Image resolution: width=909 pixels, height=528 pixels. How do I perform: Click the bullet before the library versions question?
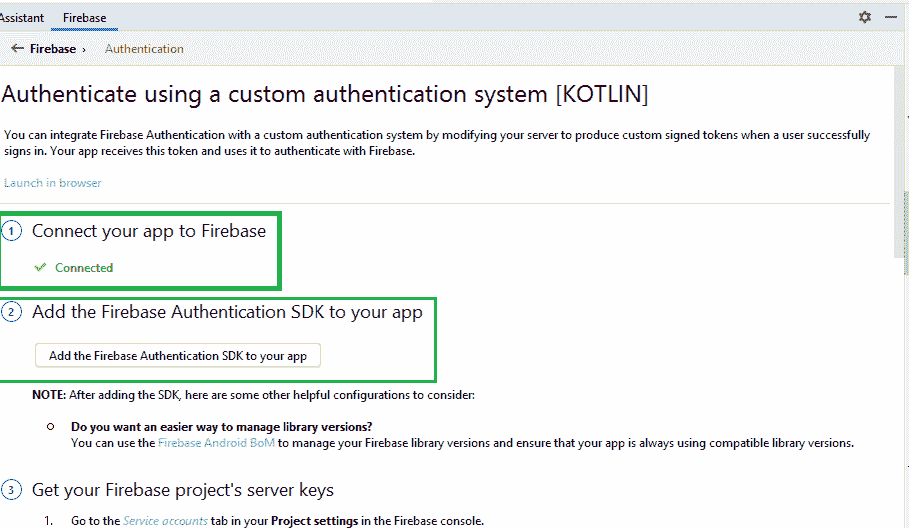[x=50, y=426]
